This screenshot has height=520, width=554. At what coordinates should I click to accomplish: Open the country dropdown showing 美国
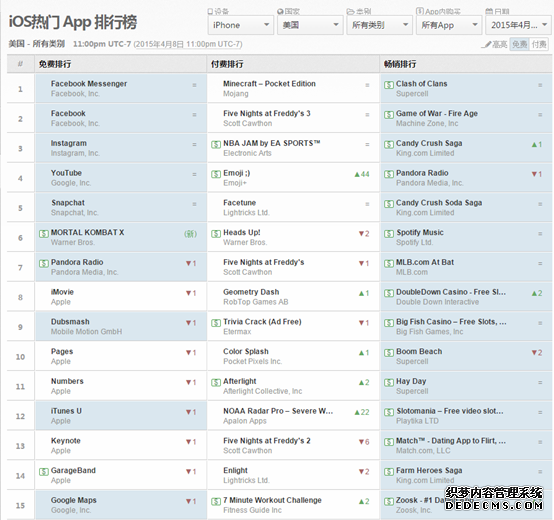click(x=310, y=25)
